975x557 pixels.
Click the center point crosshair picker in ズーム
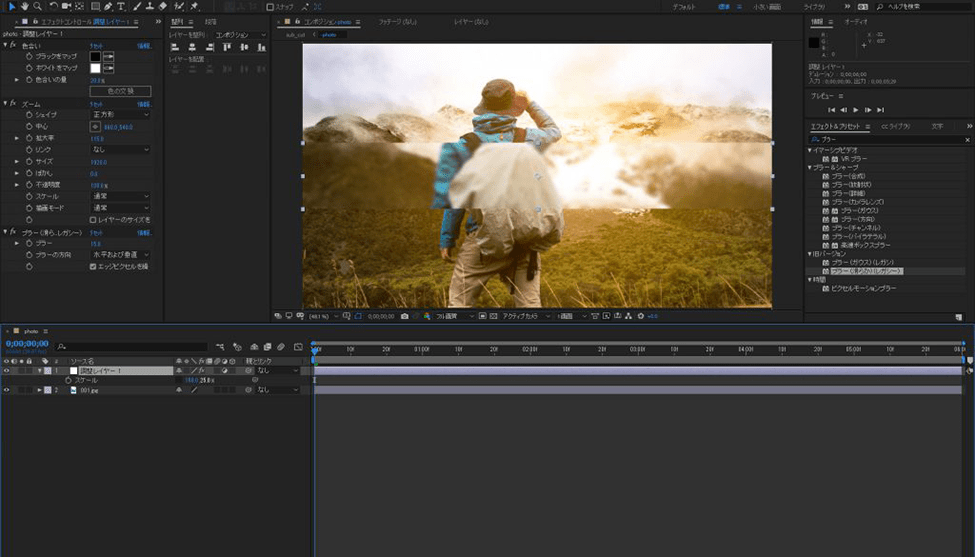pyautogui.click(x=95, y=127)
